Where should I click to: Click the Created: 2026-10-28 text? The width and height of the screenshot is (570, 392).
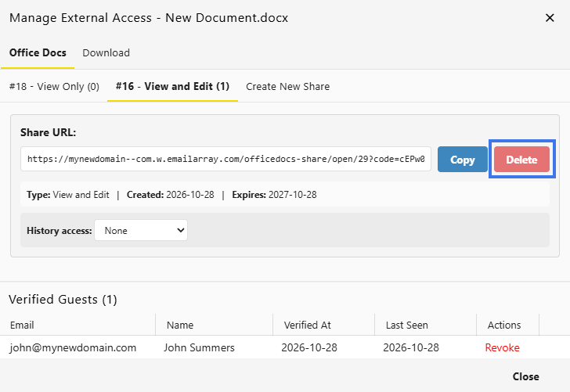pyautogui.click(x=171, y=195)
